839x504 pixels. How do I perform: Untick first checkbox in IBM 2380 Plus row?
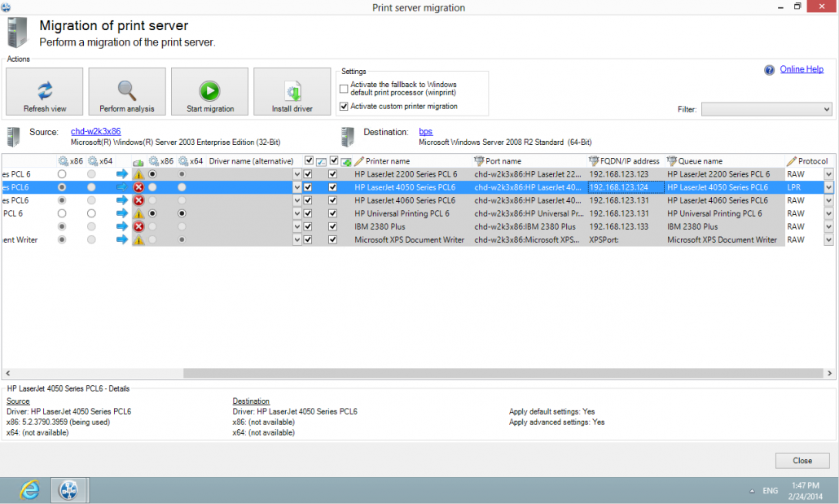[x=308, y=226]
